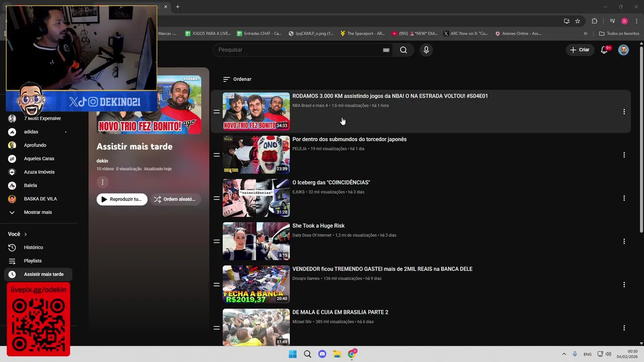
Task: Show hidden system tray icons
Action: (564, 354)
